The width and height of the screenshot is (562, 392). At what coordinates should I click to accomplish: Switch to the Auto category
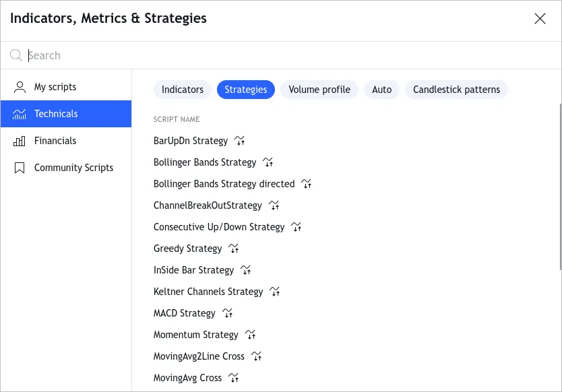coord(381,89)
